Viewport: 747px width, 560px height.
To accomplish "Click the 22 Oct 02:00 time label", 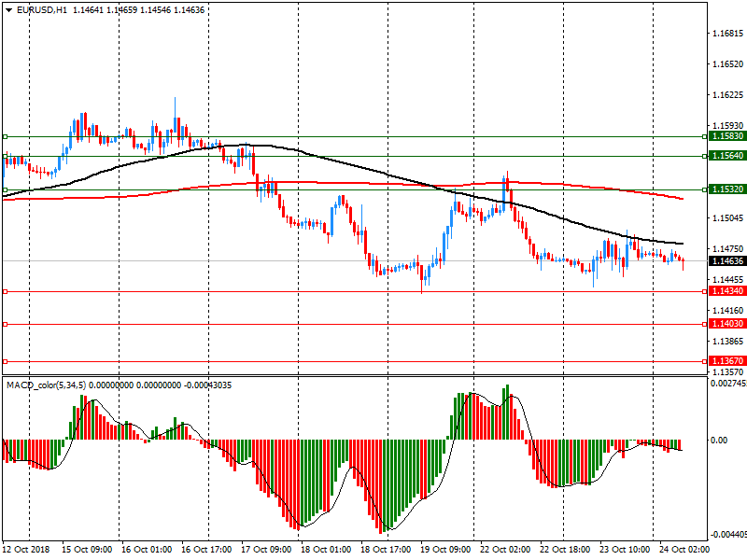I will tap(505, 551).
